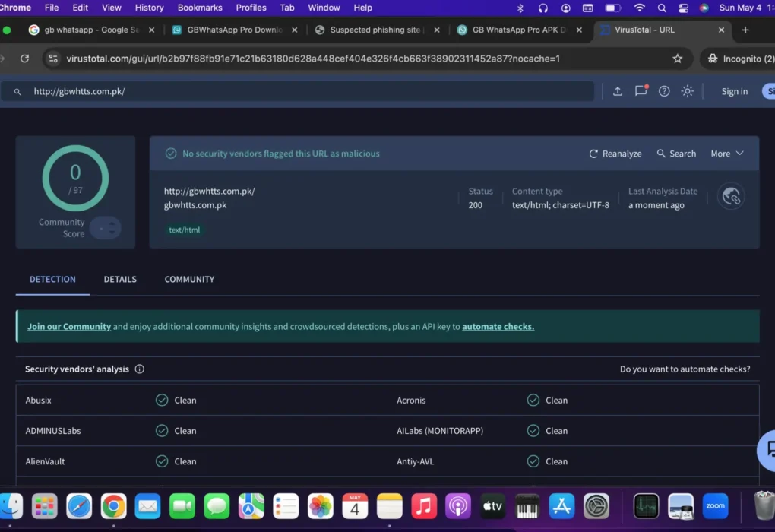775x532 pixels.
Task: Switch to the COMMUNITY tab
Action: pyautogui.click(x=189, y=280)
